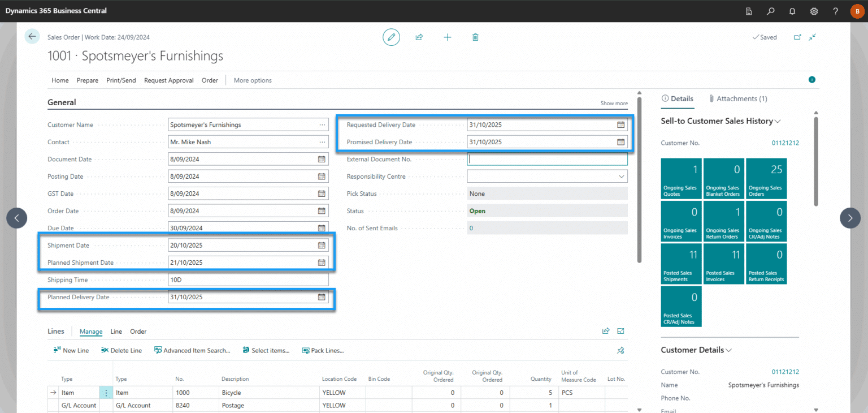Click the External Document No. field
Viewport: 868px width, 413px height.
pos(547,160)
